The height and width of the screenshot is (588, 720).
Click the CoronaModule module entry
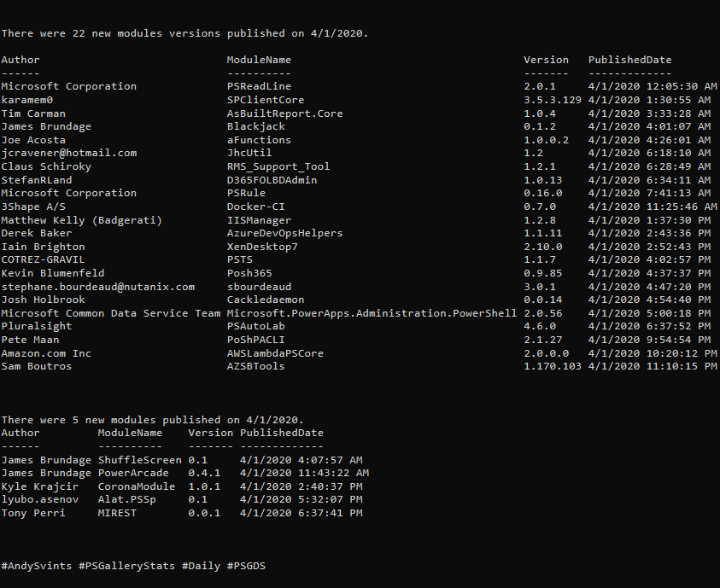137,486
